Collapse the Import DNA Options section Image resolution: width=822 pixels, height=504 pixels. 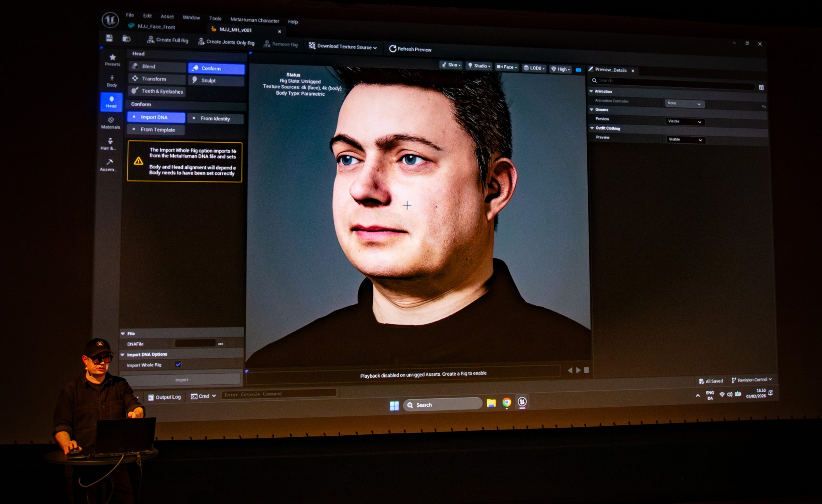122,355
